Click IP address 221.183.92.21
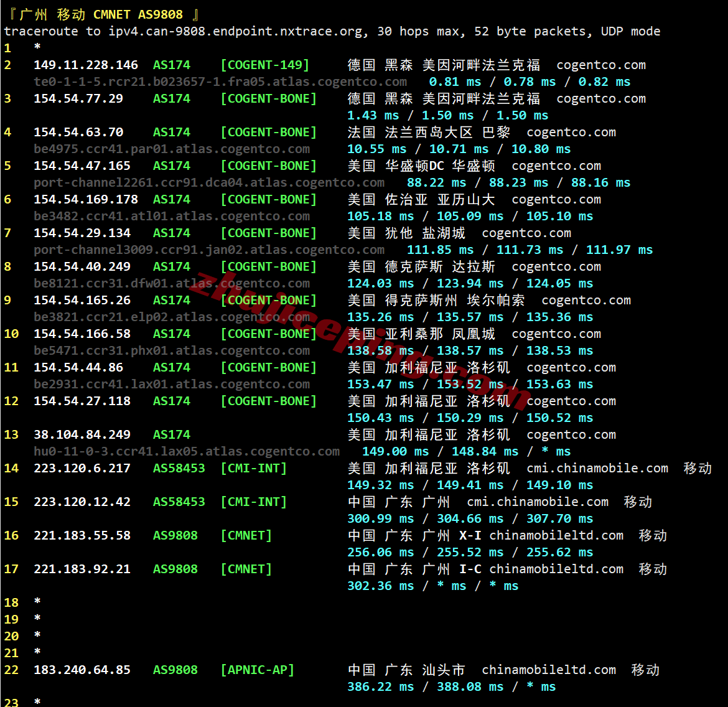728x707 pixels. [82, 569]
